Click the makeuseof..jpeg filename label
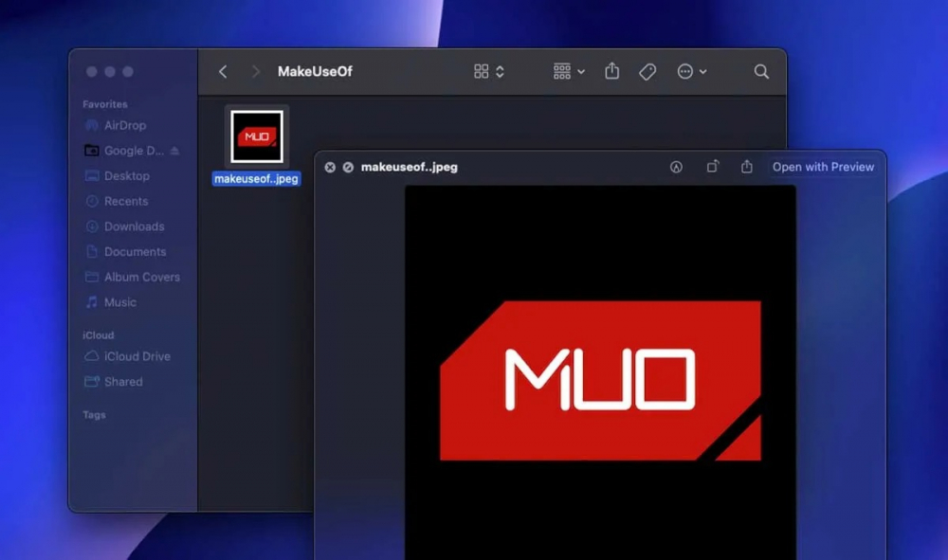The width and height of the screenshot is (948, 560). [x=257, y=178]
